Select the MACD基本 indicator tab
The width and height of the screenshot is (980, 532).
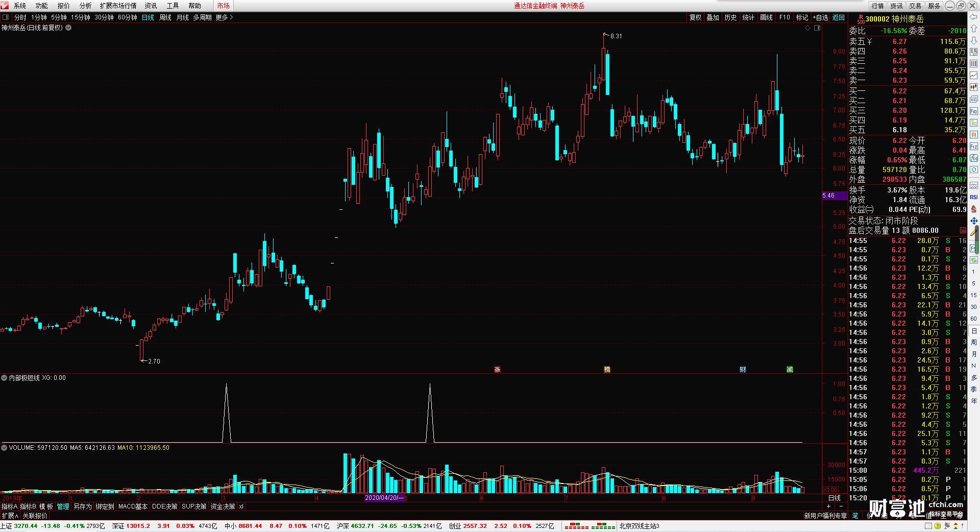coord(133,506)
